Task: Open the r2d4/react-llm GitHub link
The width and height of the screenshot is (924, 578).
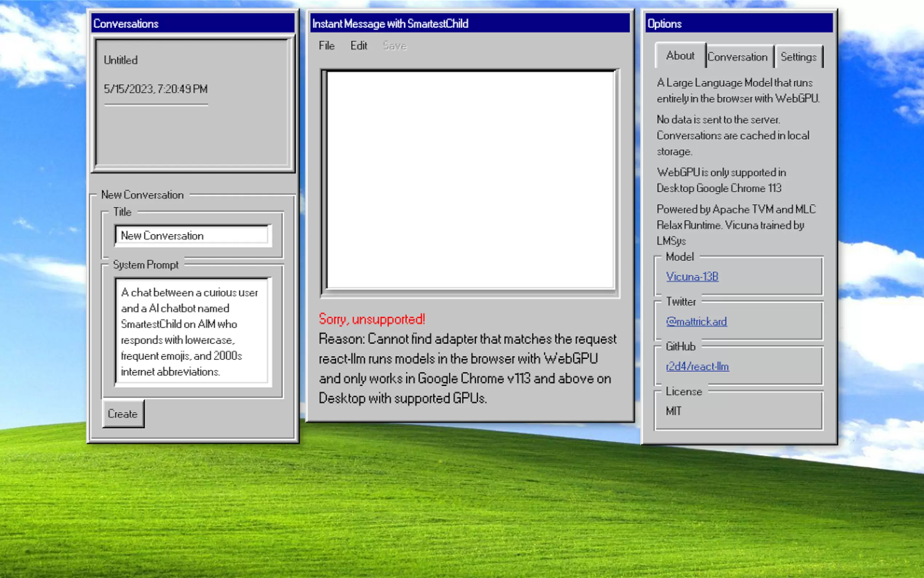Action: pos(697,366)
